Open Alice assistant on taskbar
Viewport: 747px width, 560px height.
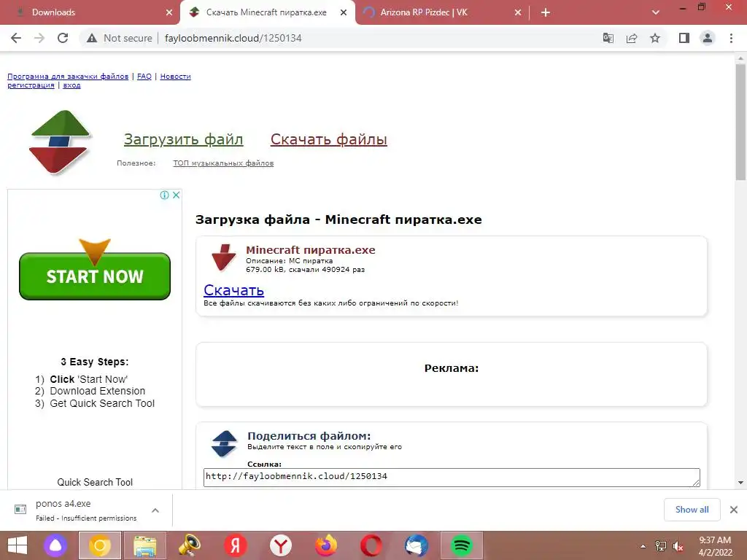click(55, 545)
